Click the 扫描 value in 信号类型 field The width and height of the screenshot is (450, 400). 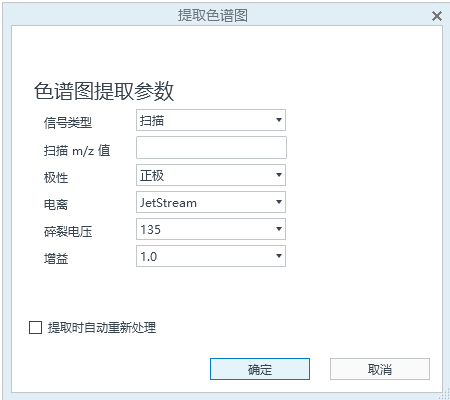pyautogui.click(x=152, y=120)
